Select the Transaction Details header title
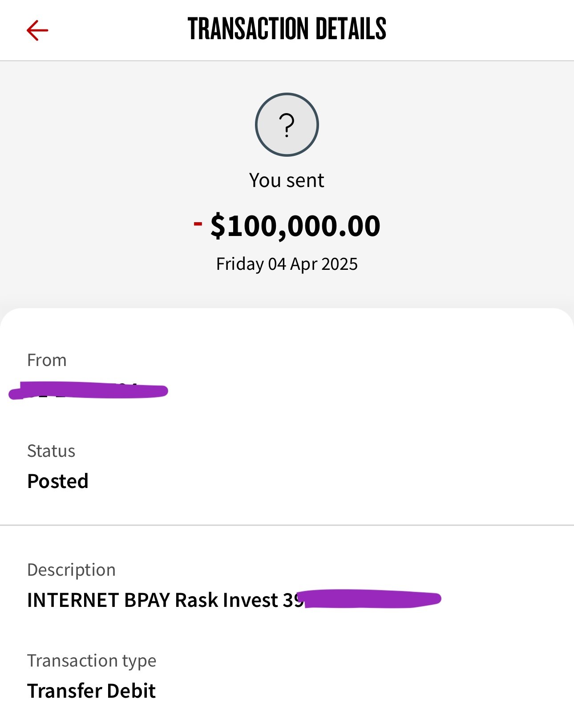Viewport: 574px width, 728px height. coord(287,29)
